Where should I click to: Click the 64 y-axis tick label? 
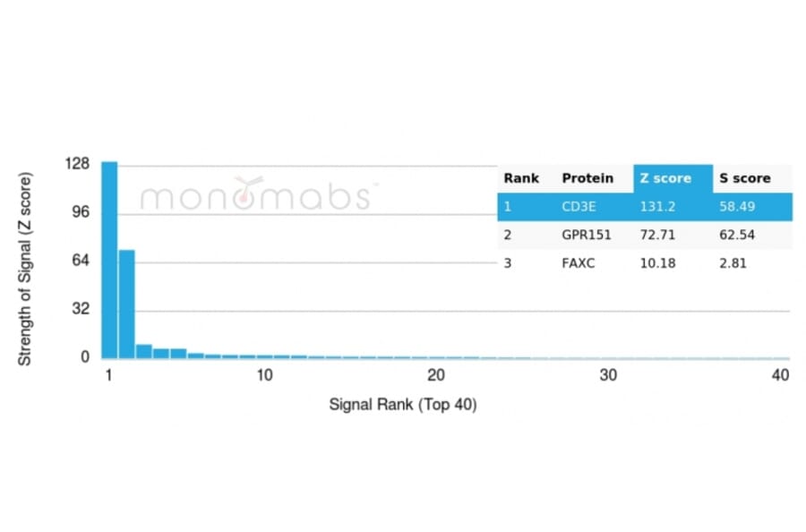tap(80, 261)
